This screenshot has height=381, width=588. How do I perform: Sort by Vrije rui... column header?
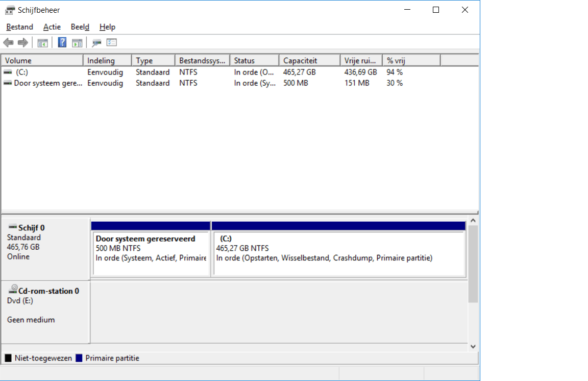click(x=361, y=60)
